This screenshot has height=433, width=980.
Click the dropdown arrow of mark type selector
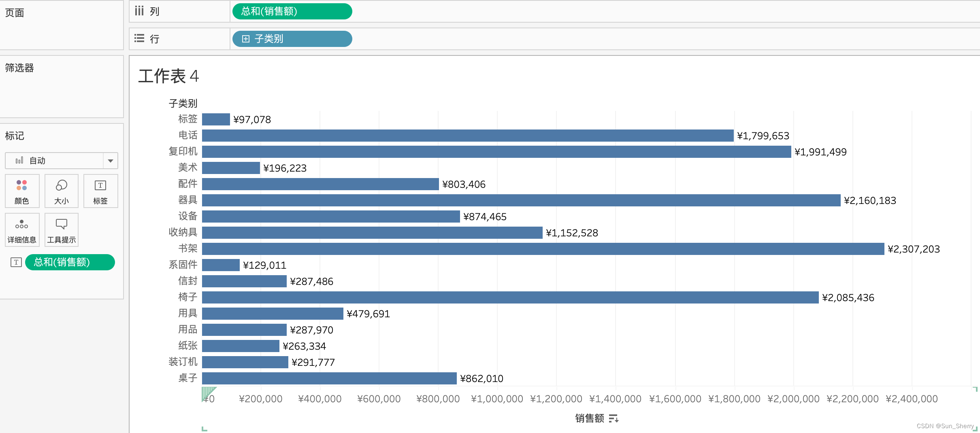[x=111, y=161]
